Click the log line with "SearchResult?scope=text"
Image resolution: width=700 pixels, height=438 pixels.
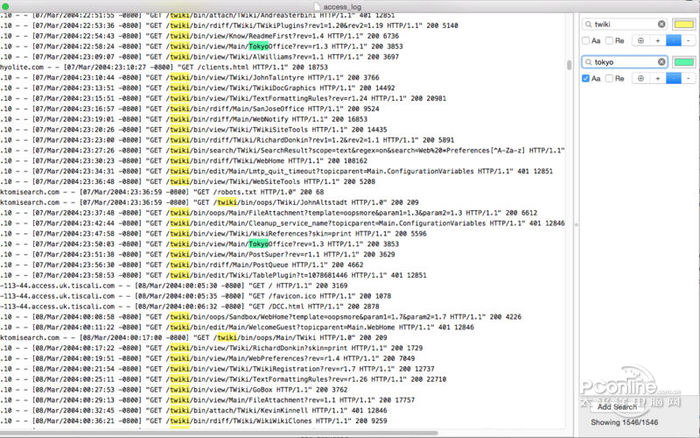click(x=282, y=150)
